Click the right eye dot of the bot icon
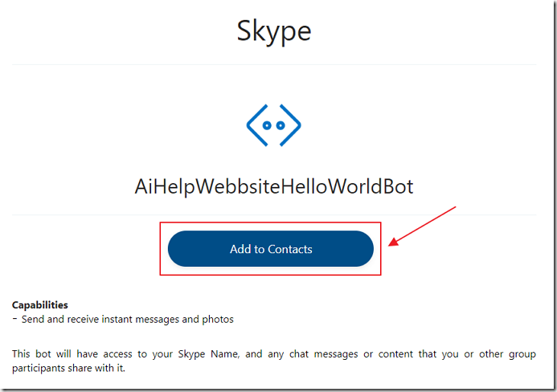This screenshot has height=392, width=557. tap(281, 125)
